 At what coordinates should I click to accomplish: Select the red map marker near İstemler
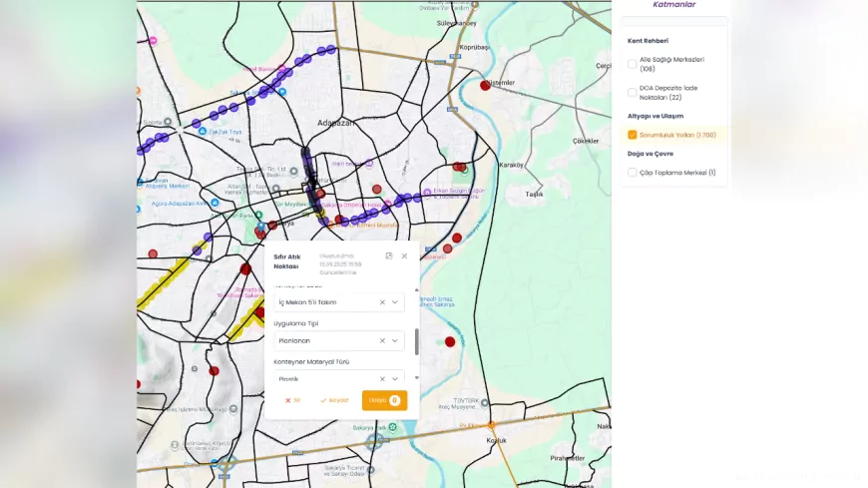[485, 86]
